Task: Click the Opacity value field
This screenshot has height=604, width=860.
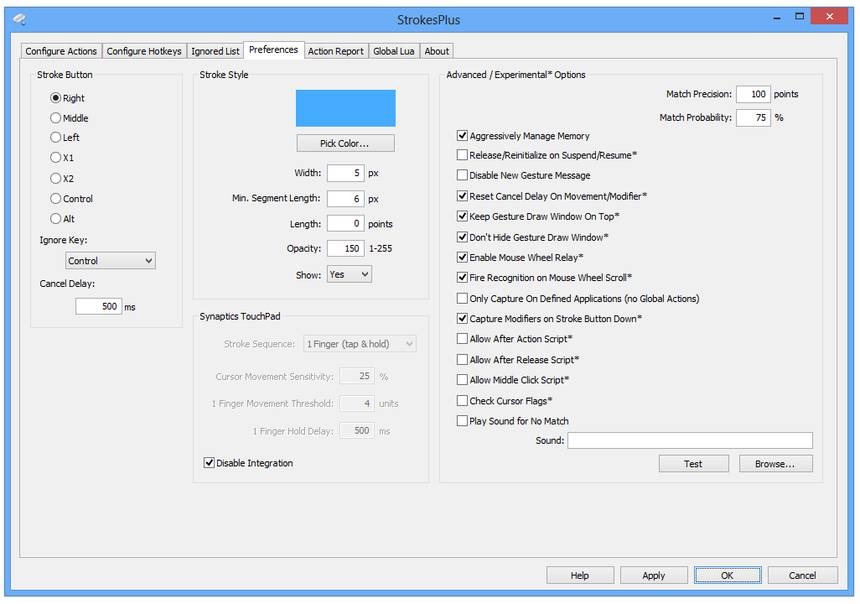Action: (346, 249)
